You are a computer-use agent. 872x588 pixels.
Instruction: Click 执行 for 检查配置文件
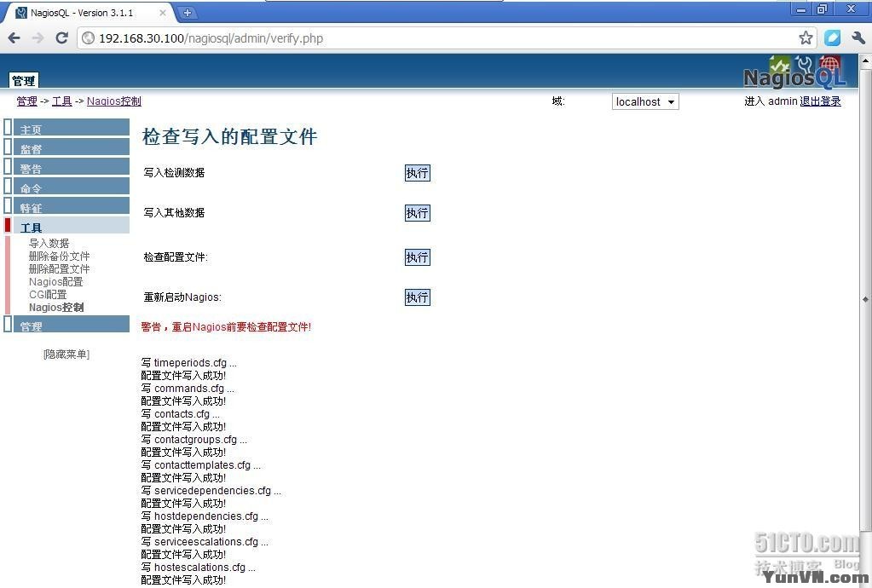pyautogui.click(x=417, y=257)
